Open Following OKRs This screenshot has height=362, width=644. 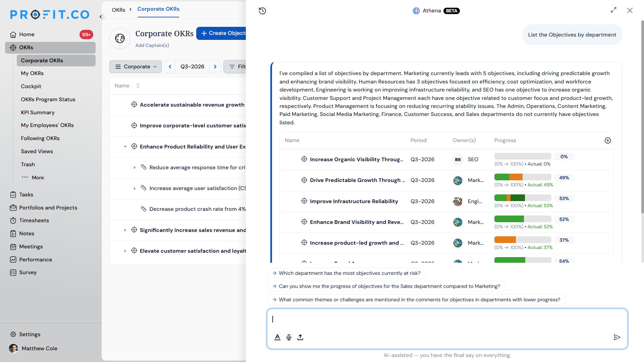pyautogui.click(x=40, y=138)
